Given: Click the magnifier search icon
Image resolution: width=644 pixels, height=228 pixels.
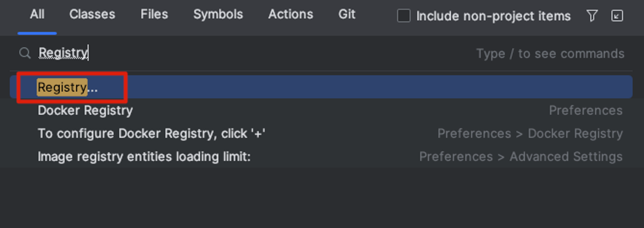Looking at the screenshot, I should tap(25, 53).
